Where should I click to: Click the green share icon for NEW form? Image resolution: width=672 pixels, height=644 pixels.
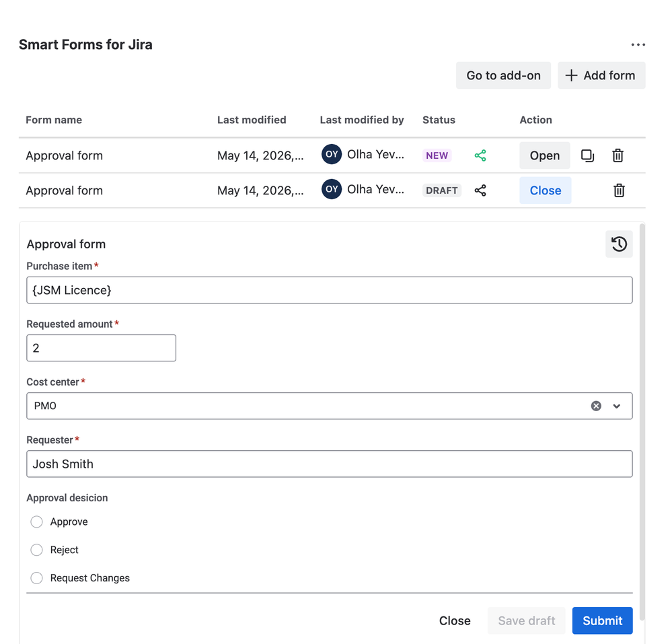(480, 155)
